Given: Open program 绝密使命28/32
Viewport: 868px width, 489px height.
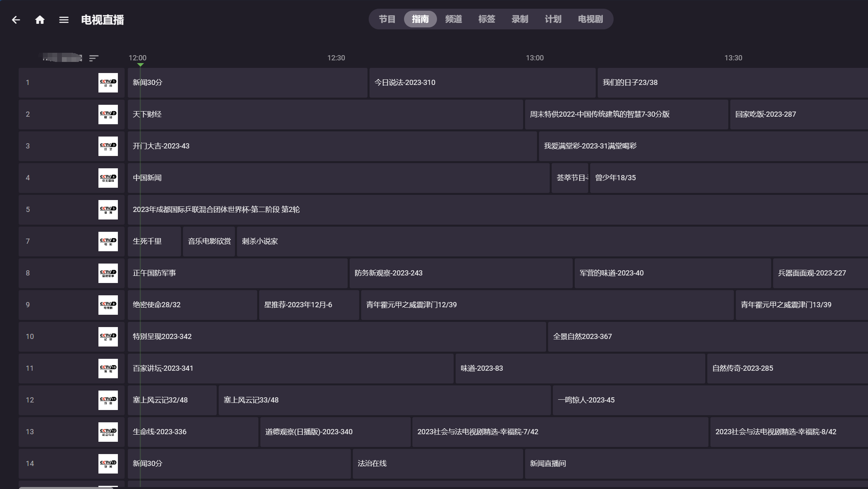Looking at the screenshot, I should [192, 305].
